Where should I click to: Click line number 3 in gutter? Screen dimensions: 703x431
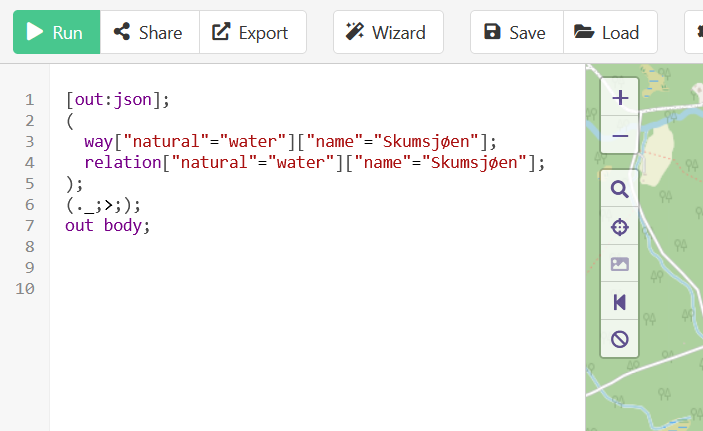click(x=30, y=141)
